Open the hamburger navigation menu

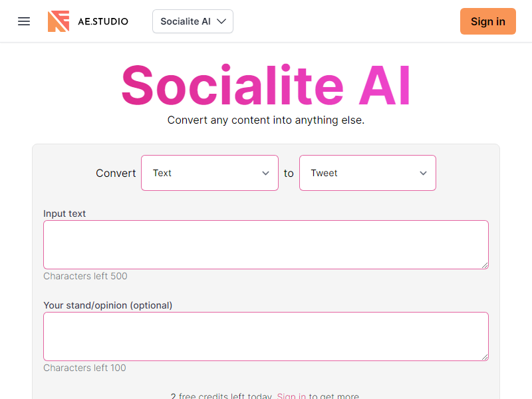coord(24,21)
